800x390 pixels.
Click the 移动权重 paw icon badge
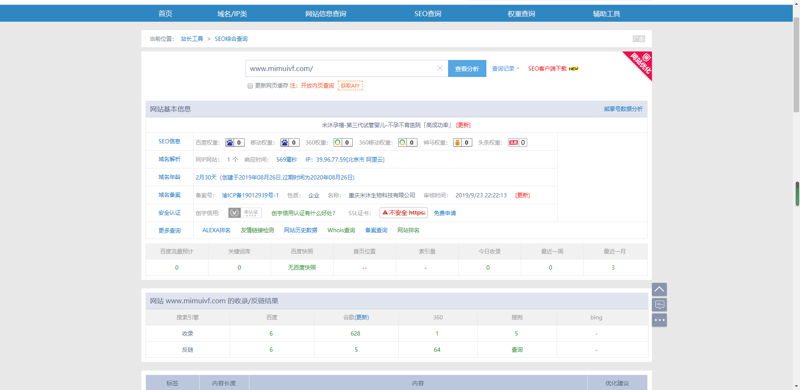tap(290, 142)
